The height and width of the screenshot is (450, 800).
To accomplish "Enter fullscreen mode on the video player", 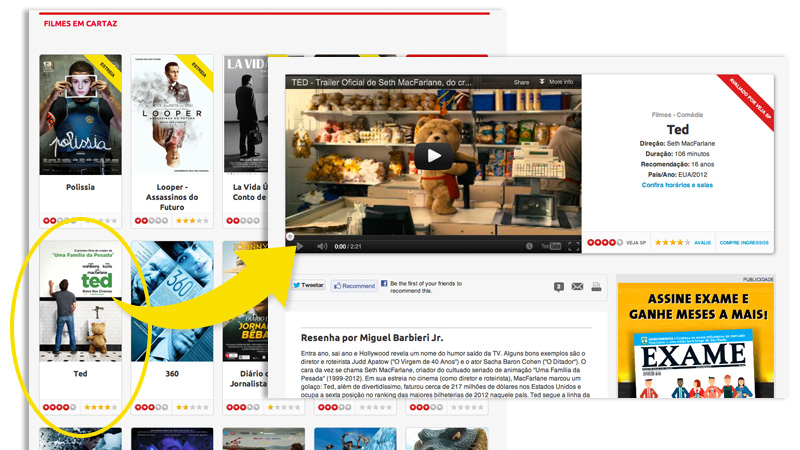I will tap(574, 246).
